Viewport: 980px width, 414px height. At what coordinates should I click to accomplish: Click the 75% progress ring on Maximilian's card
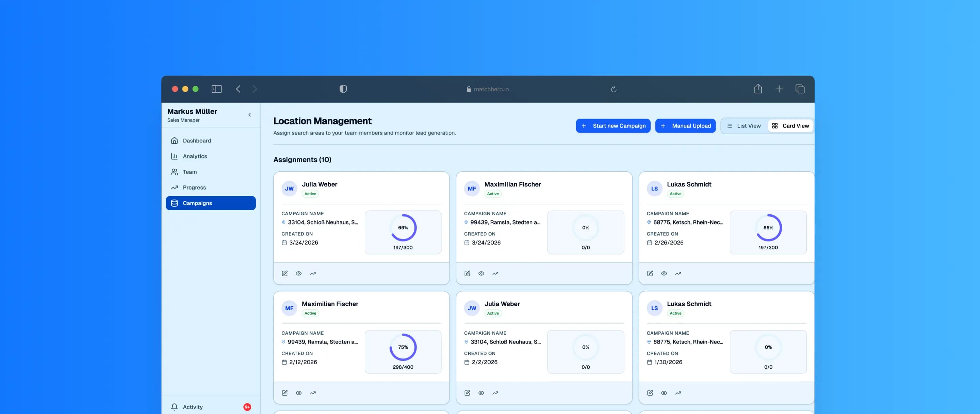pyautogui.click(x=403, y=347)
